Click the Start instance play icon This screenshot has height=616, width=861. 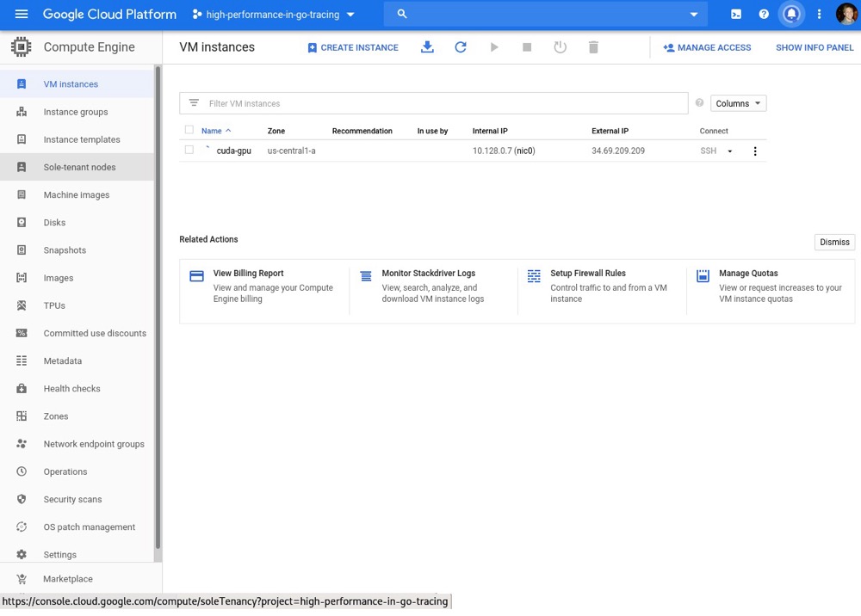[494, 47]
